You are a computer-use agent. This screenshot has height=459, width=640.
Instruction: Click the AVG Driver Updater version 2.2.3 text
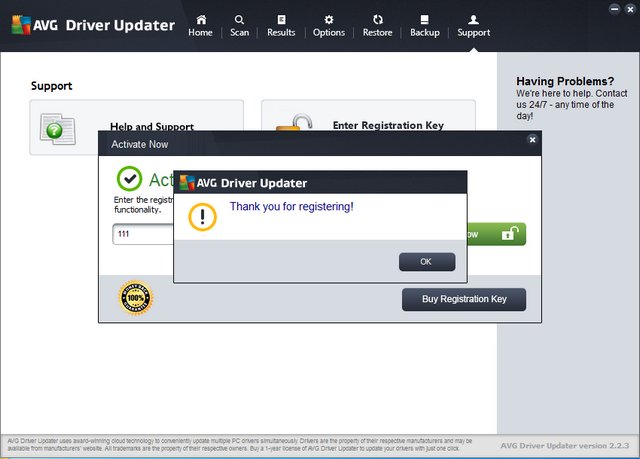click(x=564, y=446)
